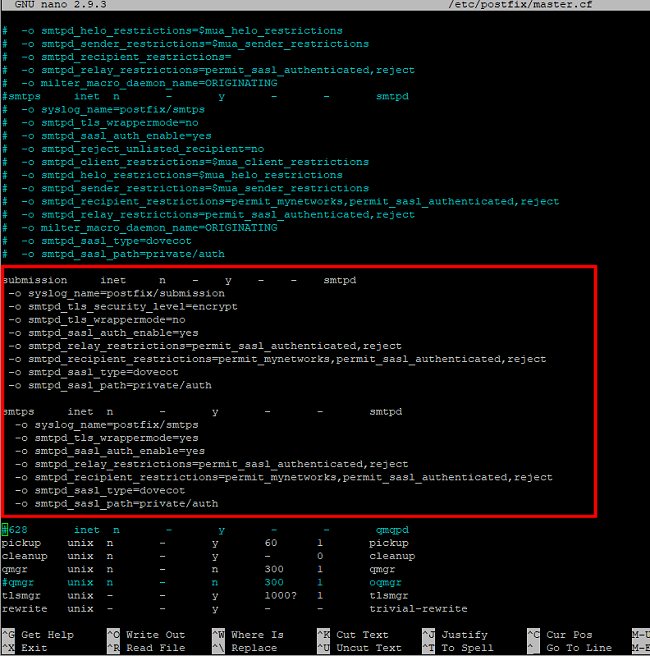This screenshot has height=656, width=650.
Task: Click the oqmgr command text
Action: 385,583
